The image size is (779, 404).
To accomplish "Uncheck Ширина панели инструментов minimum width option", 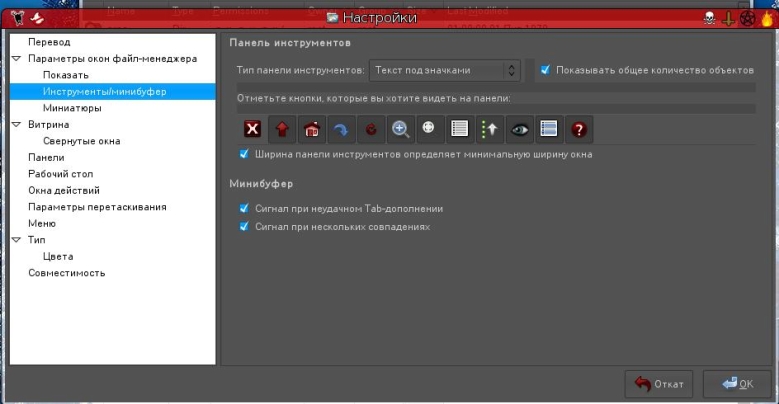I will [244, 154].
